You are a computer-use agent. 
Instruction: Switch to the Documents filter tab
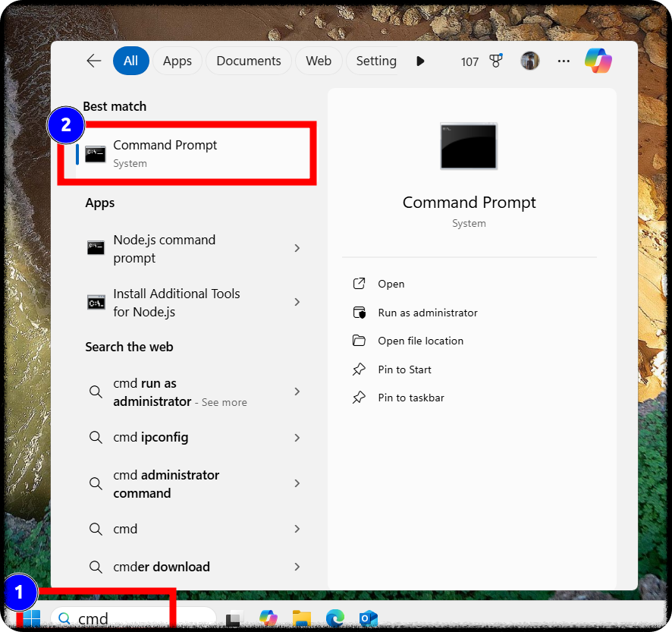click(249, 61)
